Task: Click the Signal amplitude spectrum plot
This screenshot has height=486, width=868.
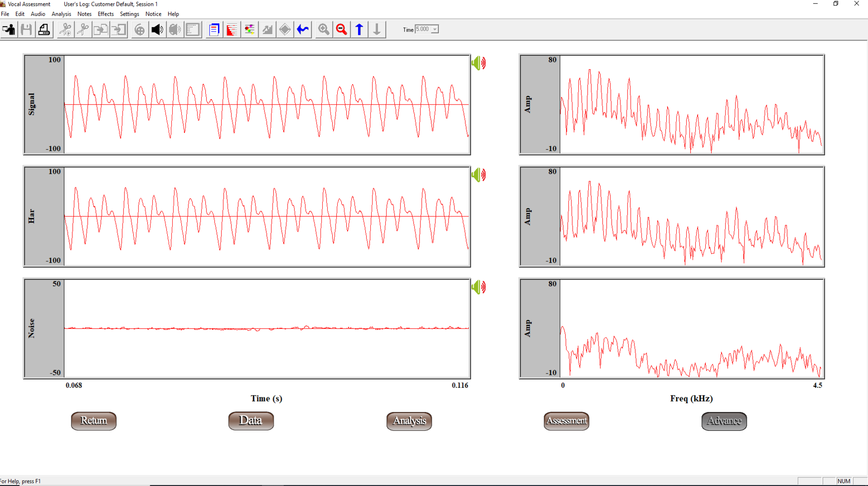Action: click(x=692, y=104)
